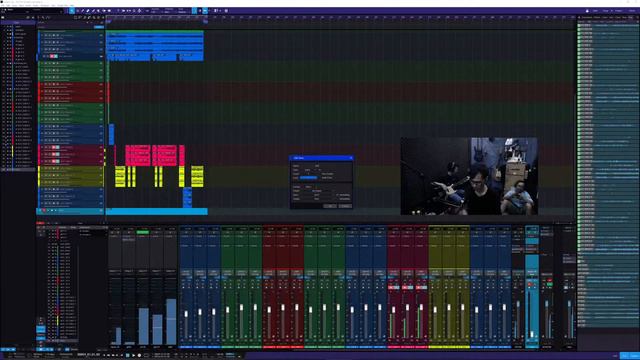640x360 pixels.
Task: Tick the upper checkbox in the dialog's lower section
Action: click(338, 195)
